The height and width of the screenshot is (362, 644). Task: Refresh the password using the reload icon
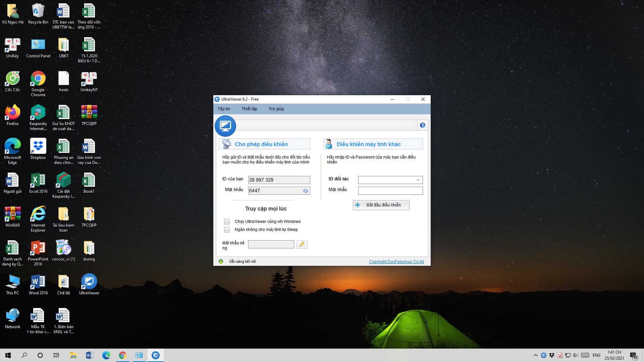[x=305, y=191]
